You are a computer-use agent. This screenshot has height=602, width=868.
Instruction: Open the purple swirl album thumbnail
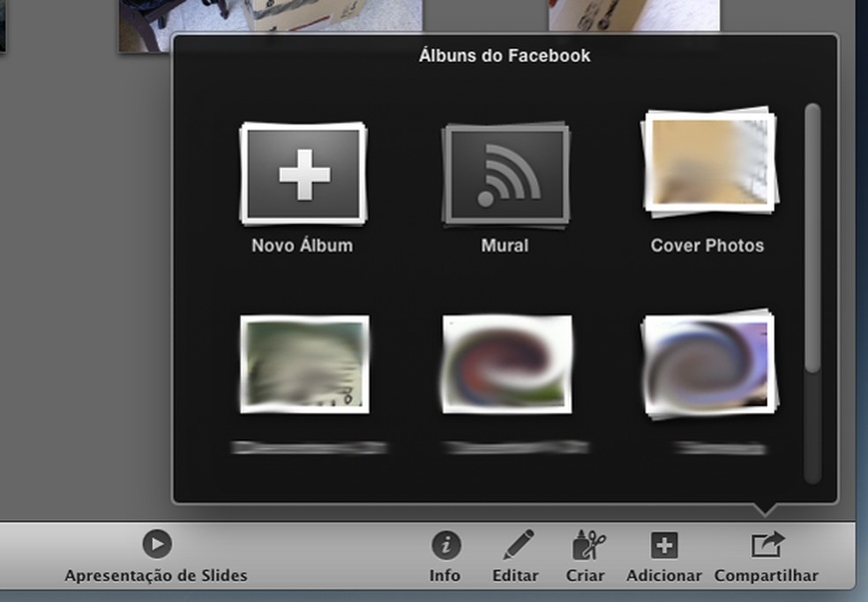709,364
